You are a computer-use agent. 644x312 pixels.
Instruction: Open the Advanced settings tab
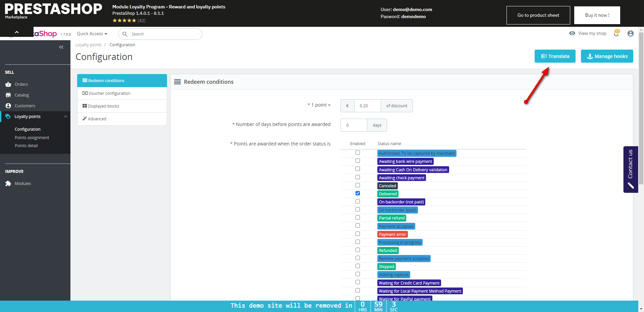tap(122, 119)
